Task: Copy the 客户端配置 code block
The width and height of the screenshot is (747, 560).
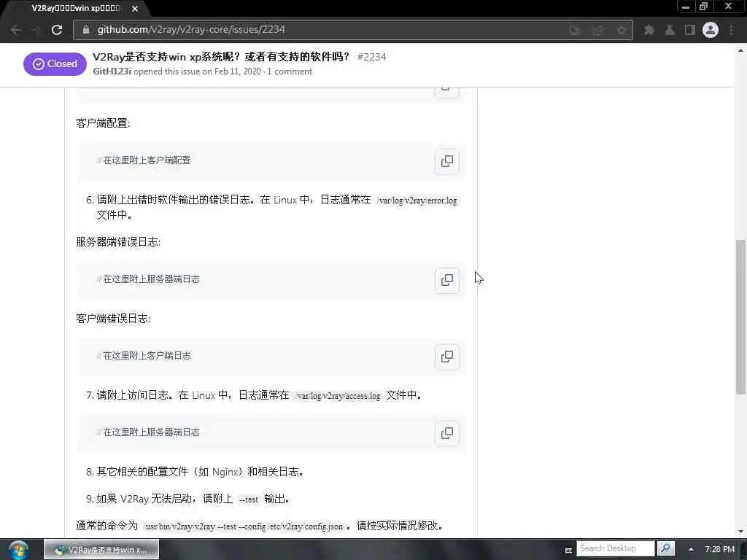Action: pos(447,161)
